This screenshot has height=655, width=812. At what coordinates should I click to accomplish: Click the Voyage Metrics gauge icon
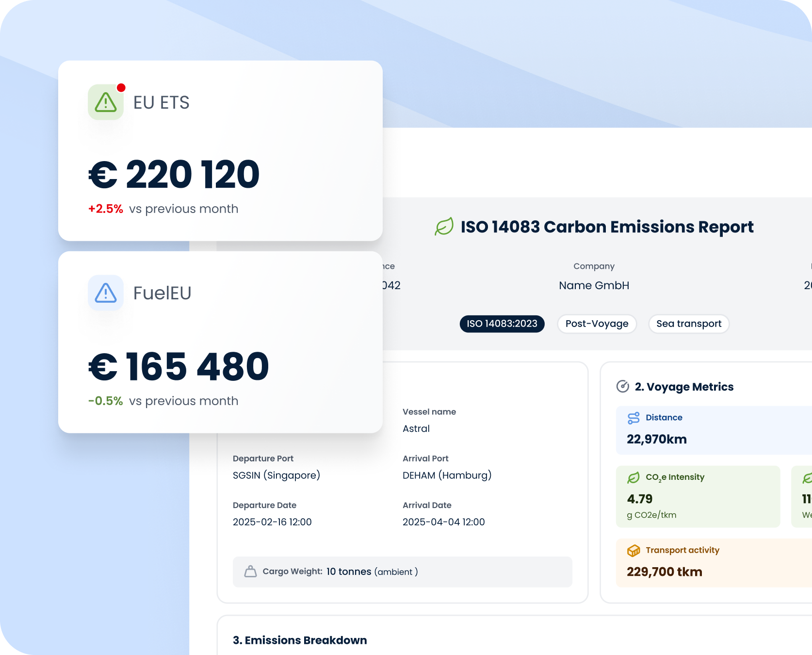click(622, 387)
